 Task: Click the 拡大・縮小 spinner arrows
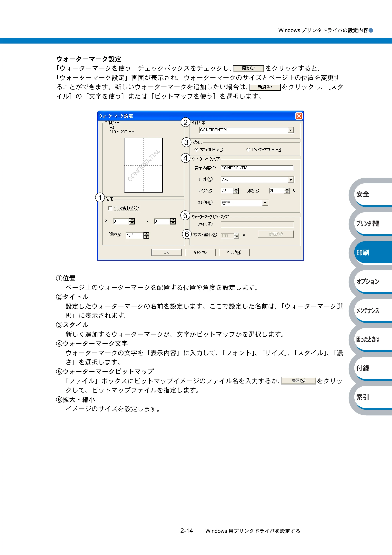(237, 236)
